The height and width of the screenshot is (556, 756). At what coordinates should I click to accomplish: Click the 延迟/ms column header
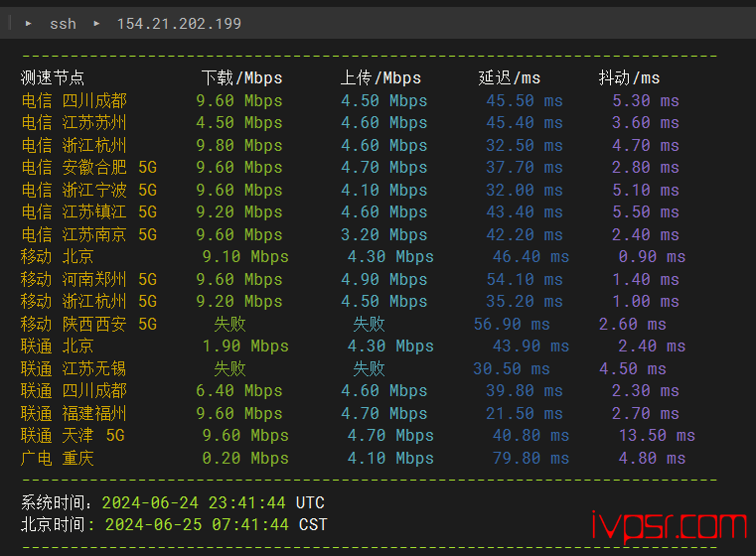(510, 77)
